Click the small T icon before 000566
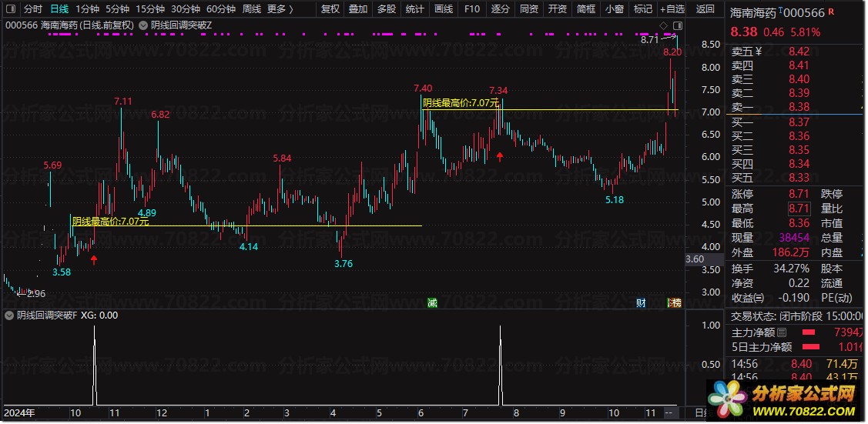 [x=780, y=10]
